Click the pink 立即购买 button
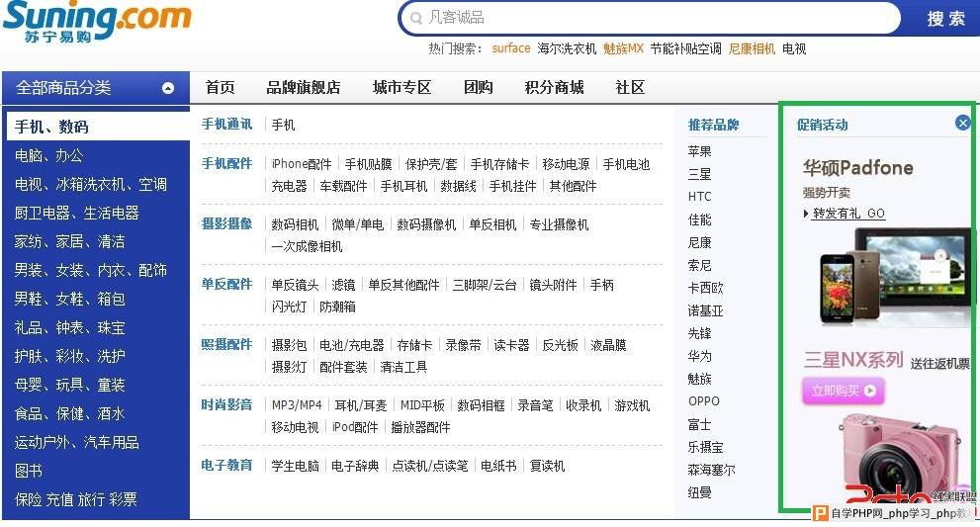This screenshot has width=980, height=527. point(844,391)
